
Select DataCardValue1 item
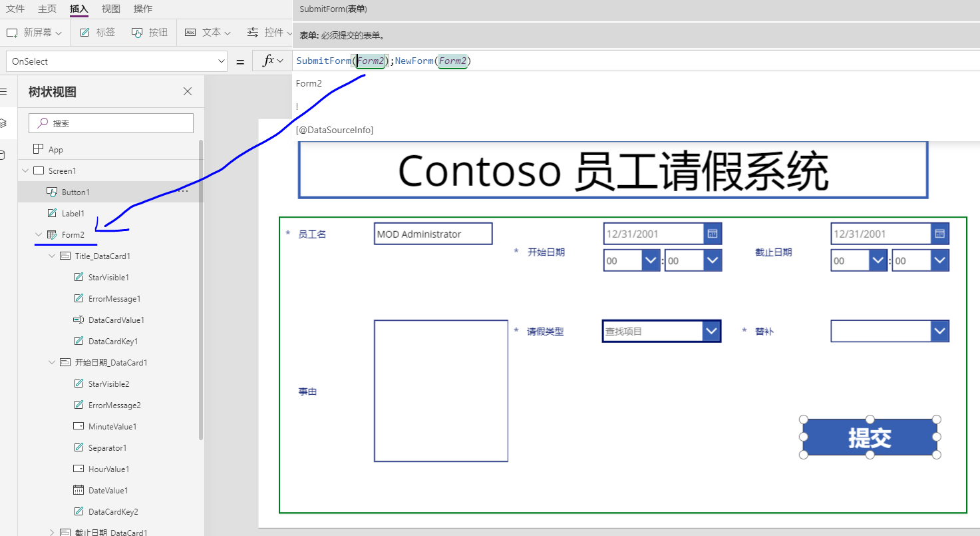pos(116,320)
